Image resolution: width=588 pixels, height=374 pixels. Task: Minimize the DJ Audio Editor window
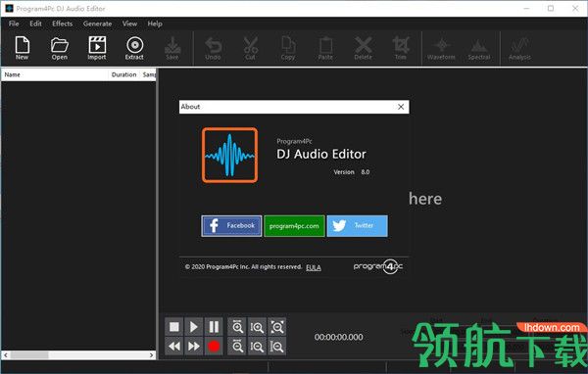coord(526,8)
